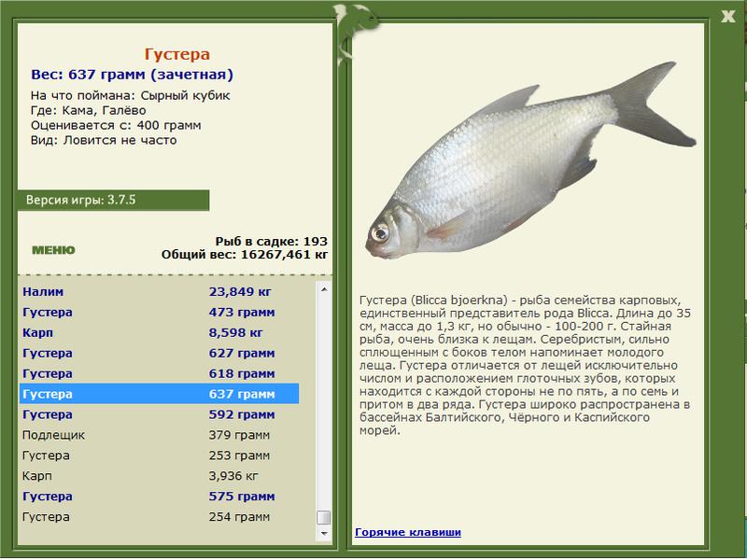The height and width of the screenshot is (560, 747).
Task: Select the Карп 8,598 кг row
Action: click(x=159, y=332)
